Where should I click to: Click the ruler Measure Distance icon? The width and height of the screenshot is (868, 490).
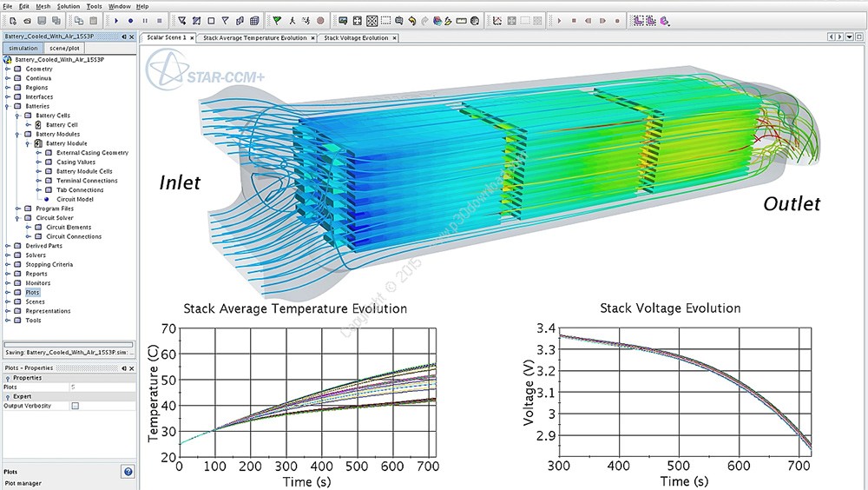[x=461, y=21]
